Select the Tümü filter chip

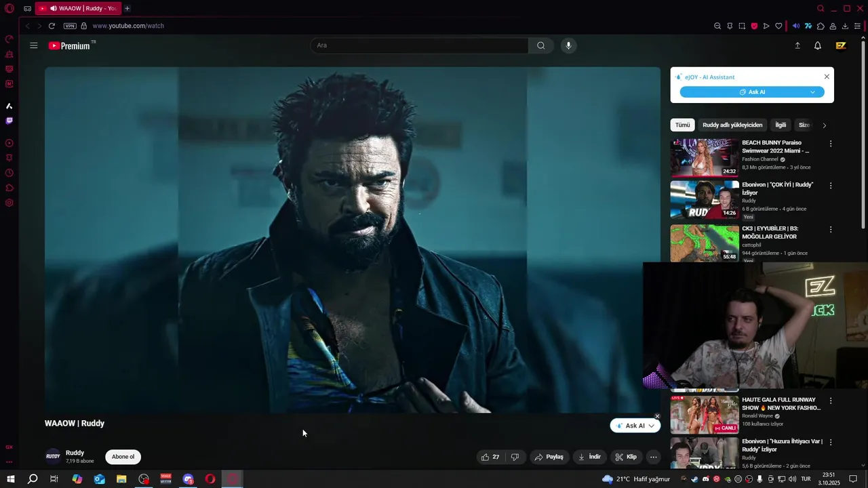click(682, 125)
